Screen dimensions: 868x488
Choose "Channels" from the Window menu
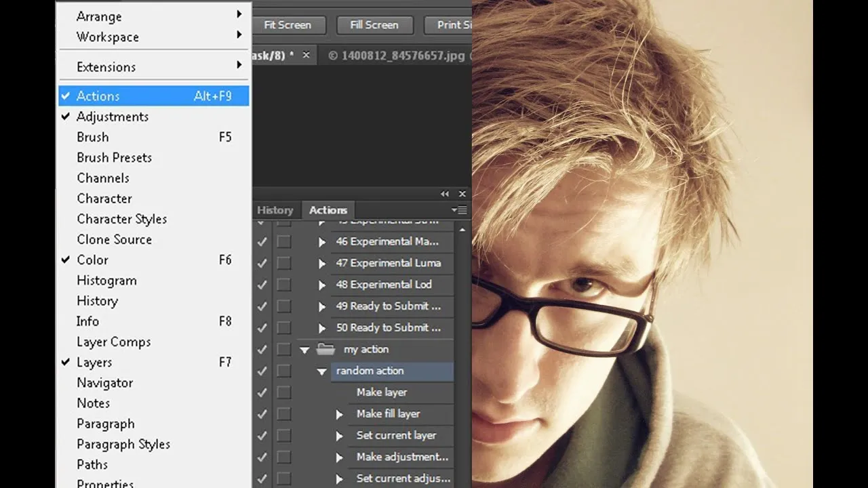[103, 178]
